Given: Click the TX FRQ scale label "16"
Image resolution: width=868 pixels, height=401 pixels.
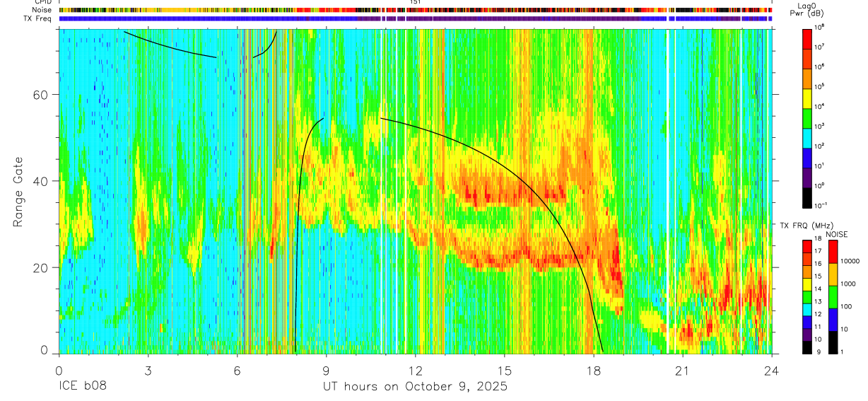Looking at the screenshot, I should click(819, 264).
